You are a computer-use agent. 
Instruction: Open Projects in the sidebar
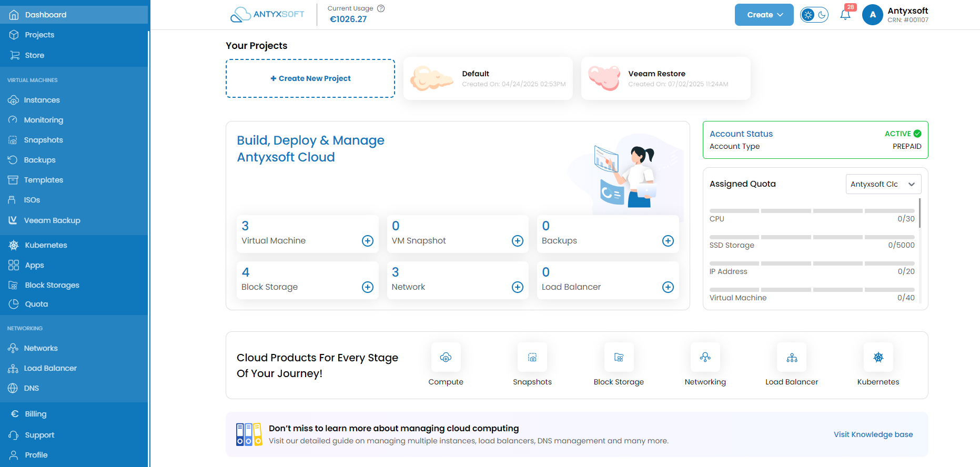pos(74,35)
